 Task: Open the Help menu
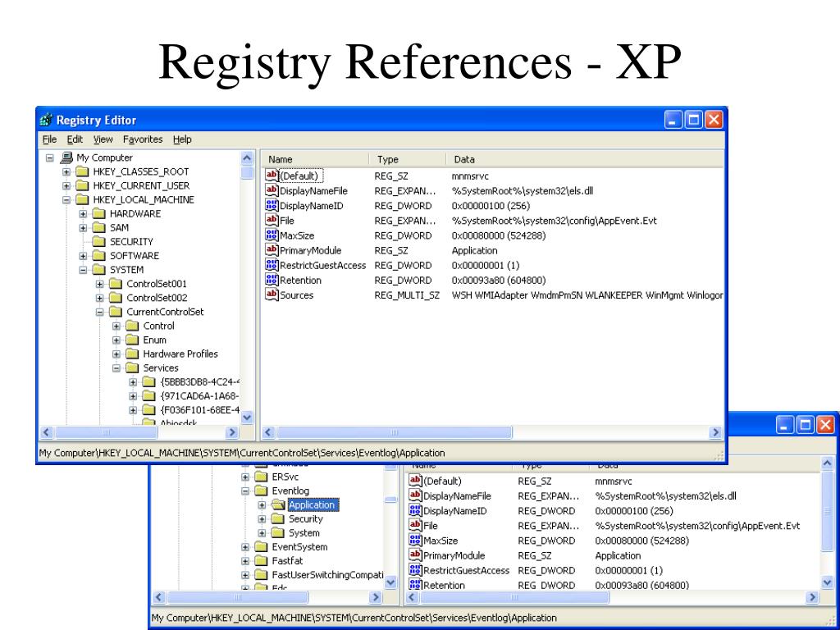point(182,139)
